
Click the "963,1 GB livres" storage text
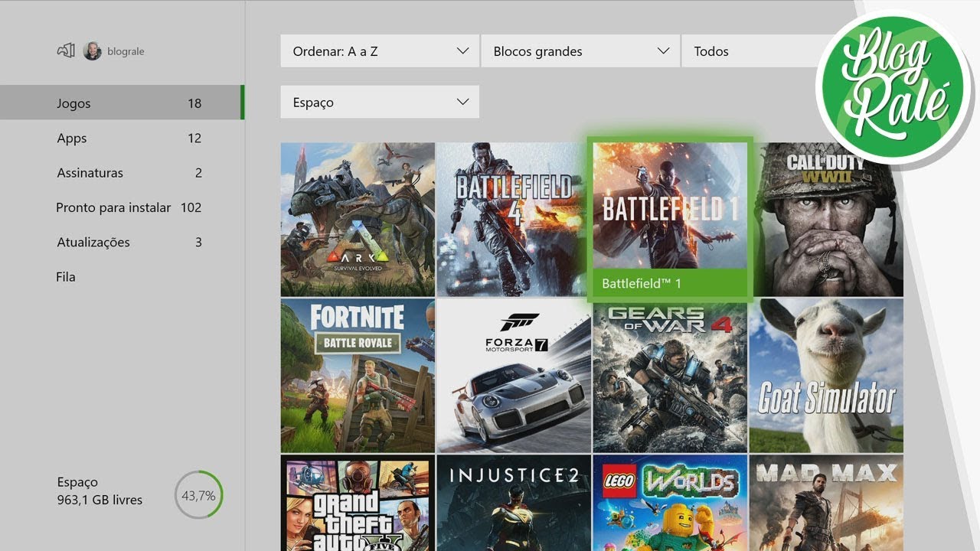100,500
